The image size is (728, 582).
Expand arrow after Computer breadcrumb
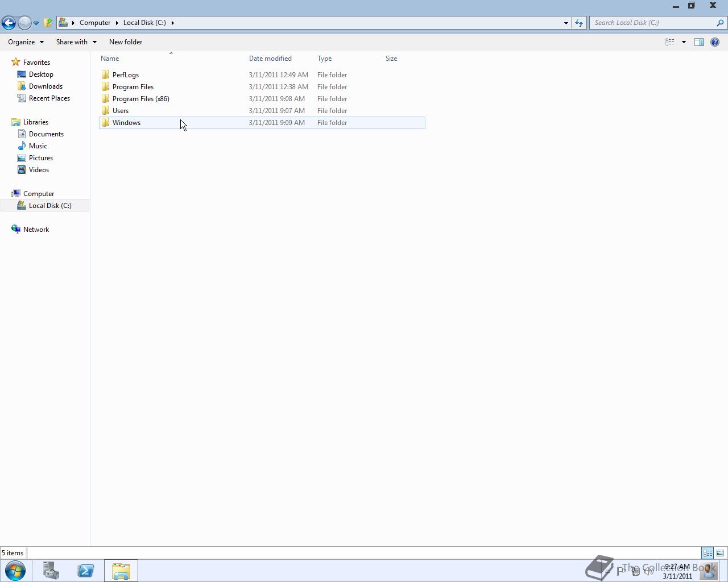117,23
